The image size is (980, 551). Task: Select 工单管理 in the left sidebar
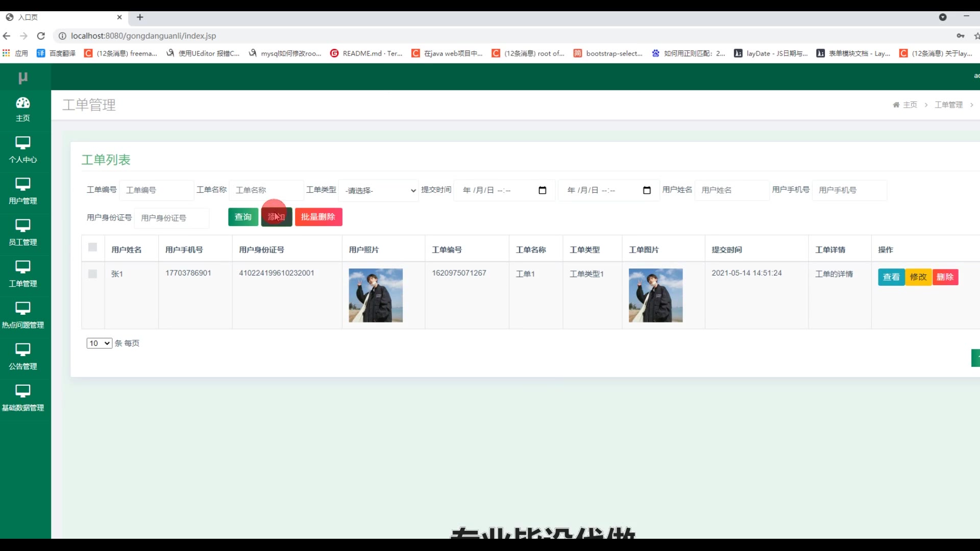(x=22, y=274)
